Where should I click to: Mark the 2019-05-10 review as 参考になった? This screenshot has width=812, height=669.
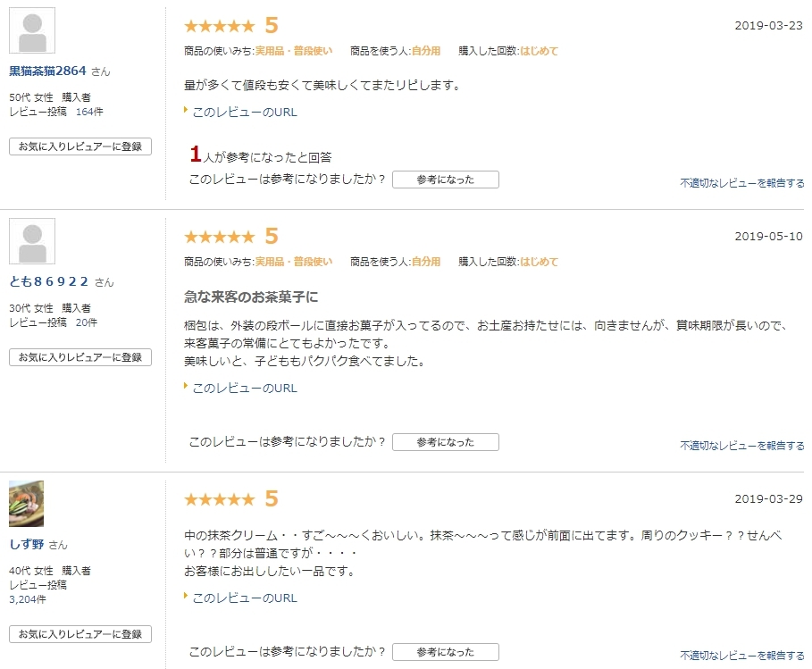point(446,442)
